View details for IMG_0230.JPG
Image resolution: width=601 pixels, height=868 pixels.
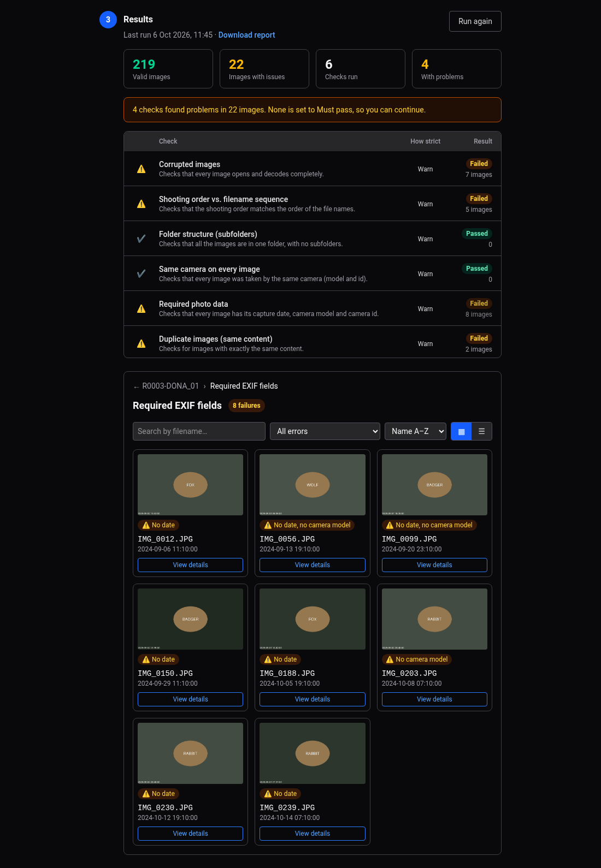click(191, 834)
